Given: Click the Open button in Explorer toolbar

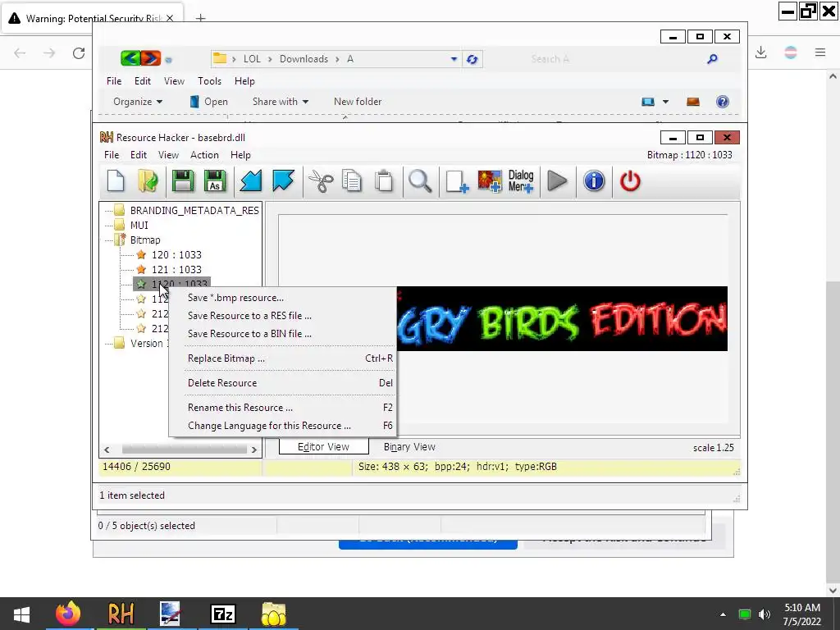Looking at the screenshot, I should [209, 102].
